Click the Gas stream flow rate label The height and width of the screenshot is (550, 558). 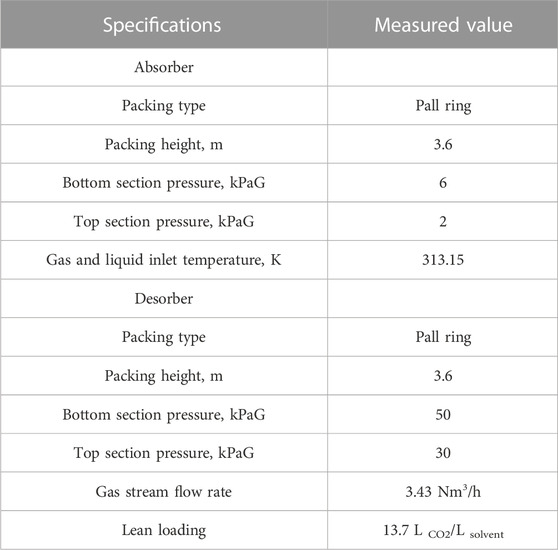164,492
